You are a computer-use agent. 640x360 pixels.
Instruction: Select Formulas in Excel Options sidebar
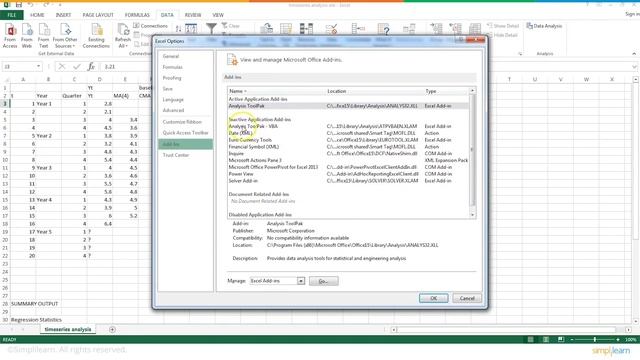[185, 67]
